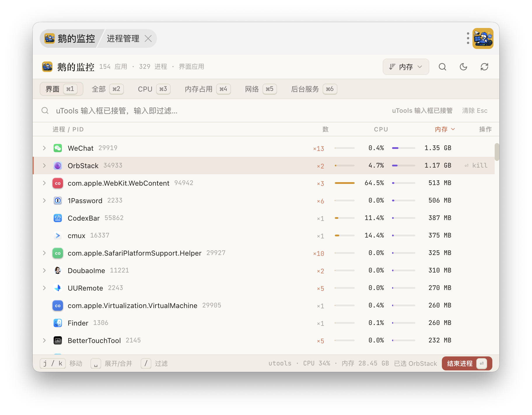Click the 鹅的监控 title tab

(x=76, y=38)
